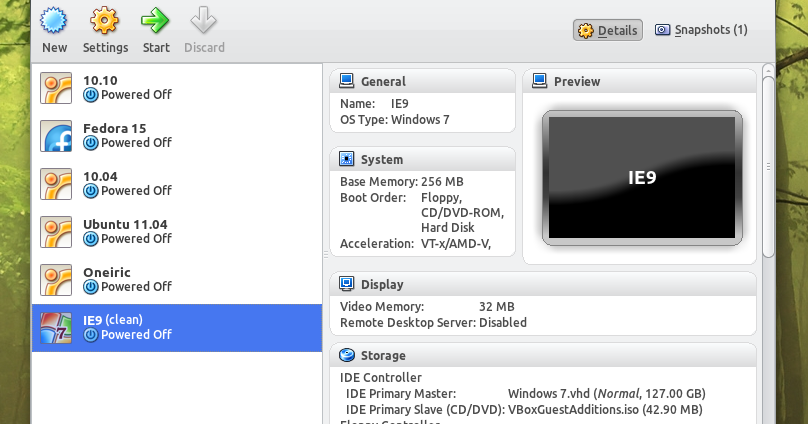
Task: Click 'IDE Controller' text in Storage
Action: tap(381, 378)
